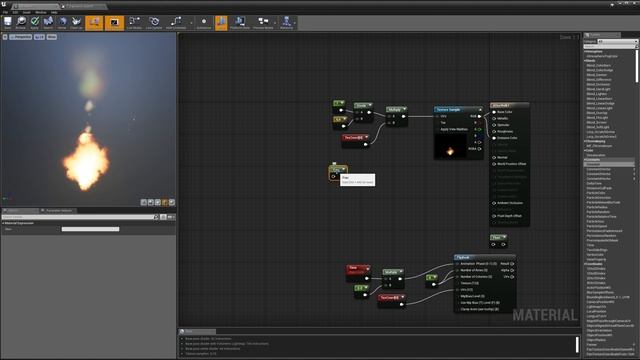This screenshot has height=360, width=640.
Task: Click the Desc text field
Action: (90, 229)
